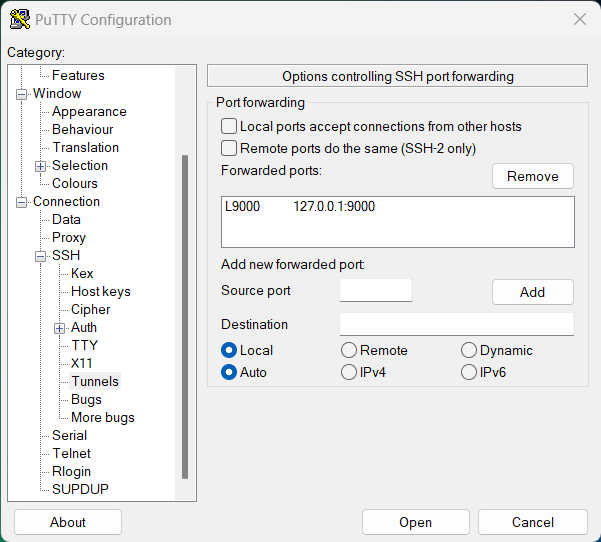601x542 pixels.
Task: Open the Bugs category
Action: [x=86, y=399]
